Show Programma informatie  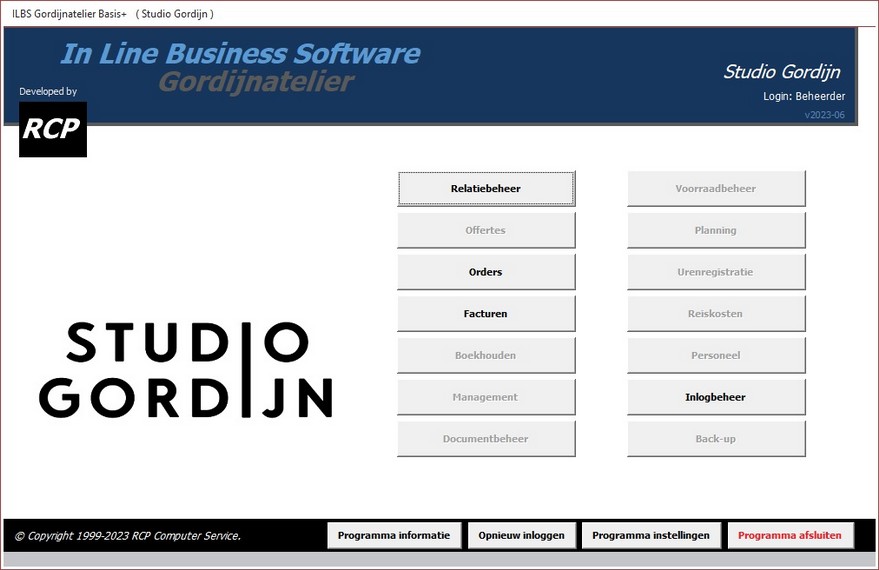pyautogui.click(x=394, y=535)
